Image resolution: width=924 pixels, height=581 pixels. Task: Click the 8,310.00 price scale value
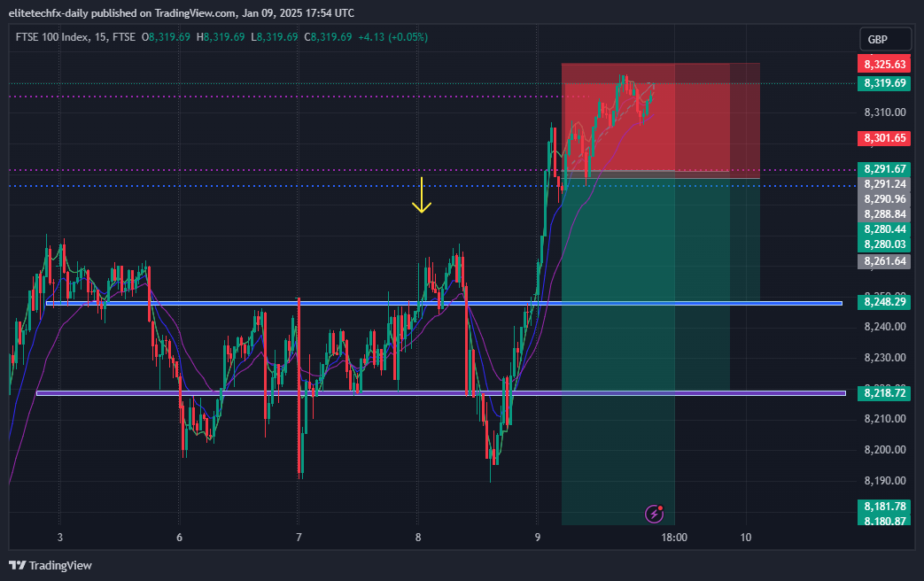(885, 112)
